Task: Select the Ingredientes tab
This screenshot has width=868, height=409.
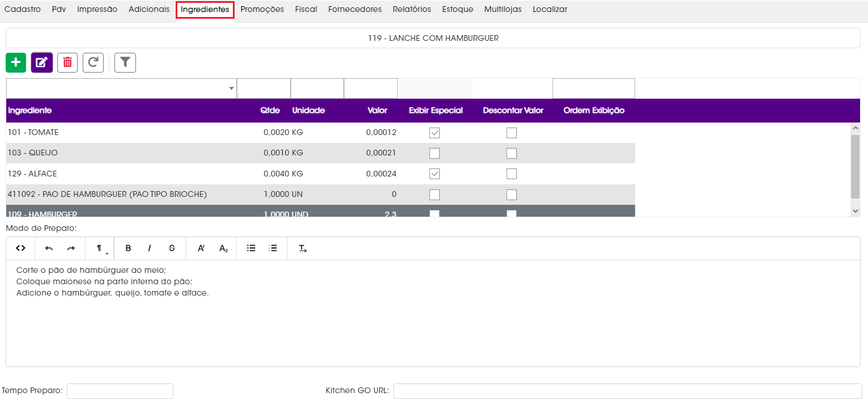Action: [205, 10]
